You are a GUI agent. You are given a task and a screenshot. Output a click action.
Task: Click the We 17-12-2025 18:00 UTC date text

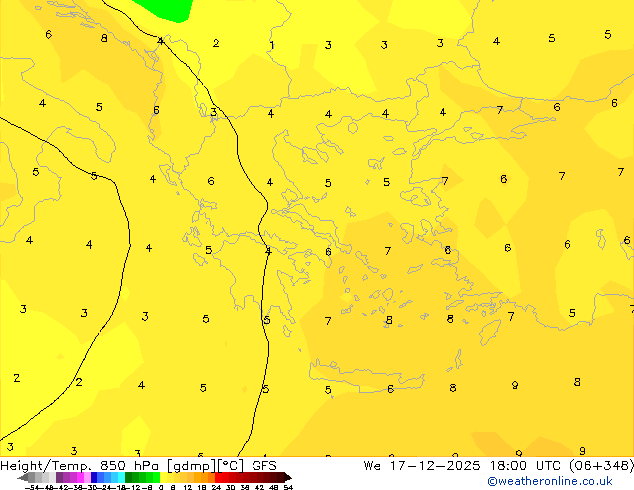click(x=464, y=466)
